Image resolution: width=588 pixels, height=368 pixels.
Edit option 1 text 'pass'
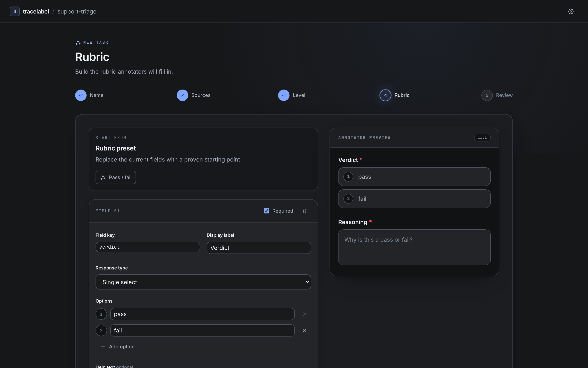[x=202, y=314]
